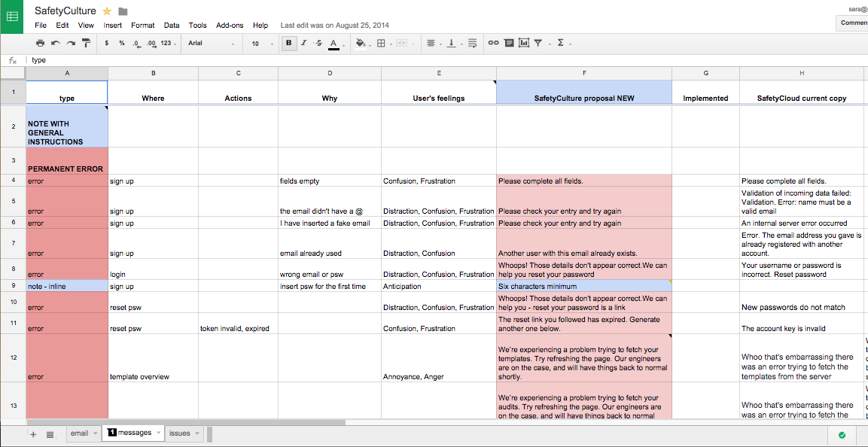This screenshot has width=868, height=447.
Task: Select the 'token invalid, expired' cell
Action: (238, 323)
